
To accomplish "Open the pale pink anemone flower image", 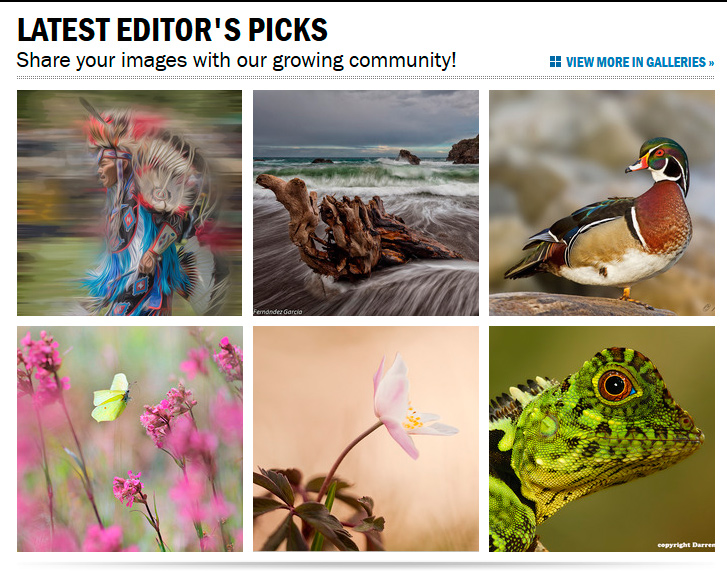I will [366, 438].
